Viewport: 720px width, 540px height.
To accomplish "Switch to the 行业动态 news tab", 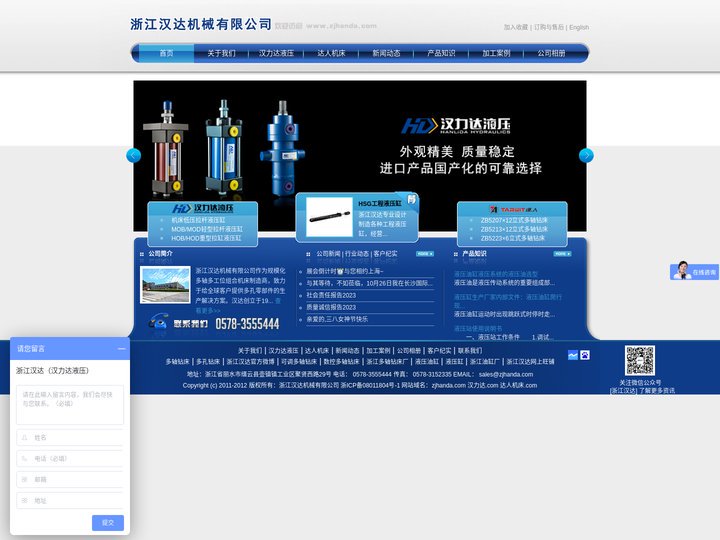I will (x=357, y=253).
